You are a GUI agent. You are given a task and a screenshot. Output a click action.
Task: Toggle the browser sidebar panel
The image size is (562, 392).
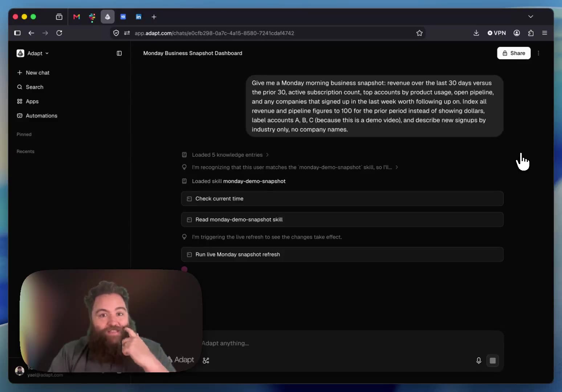(17, 33)
